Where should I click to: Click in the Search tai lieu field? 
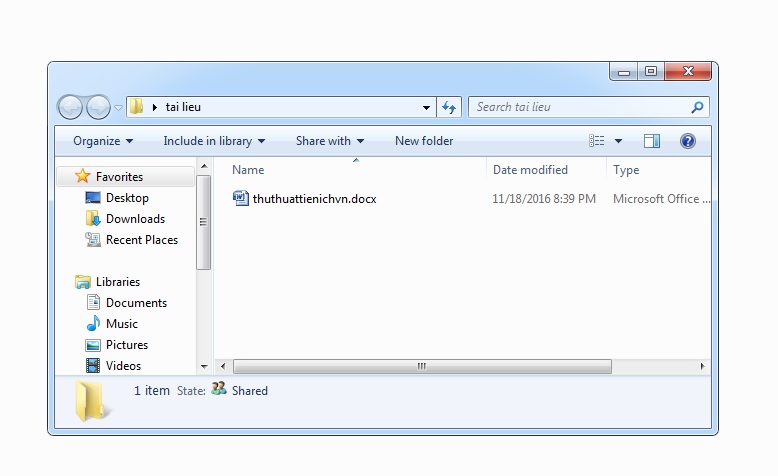[x=580, y=107]
